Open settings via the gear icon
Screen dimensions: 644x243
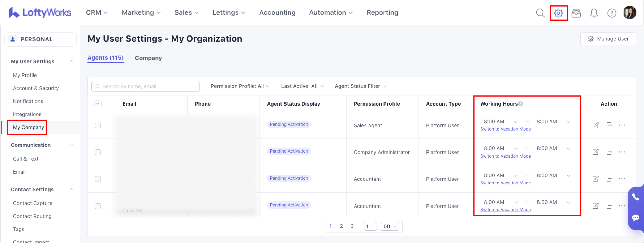coord(558,13)
